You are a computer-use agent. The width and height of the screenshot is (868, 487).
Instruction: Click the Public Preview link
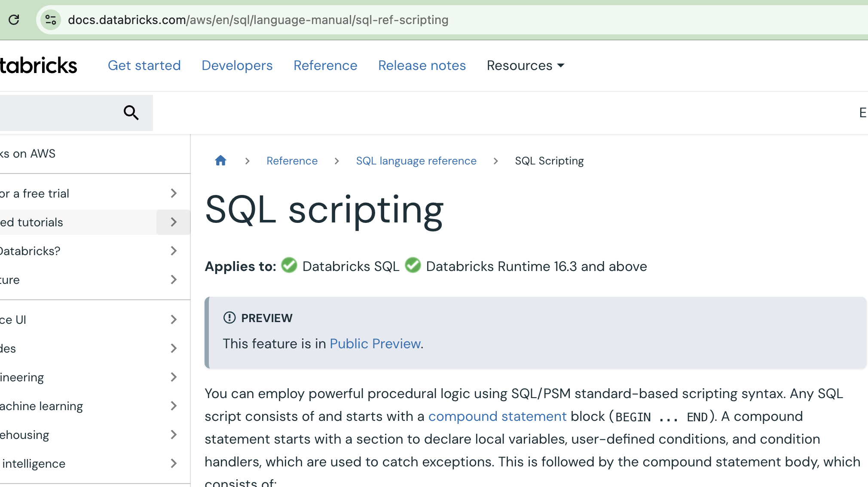[x=375, y=344]
